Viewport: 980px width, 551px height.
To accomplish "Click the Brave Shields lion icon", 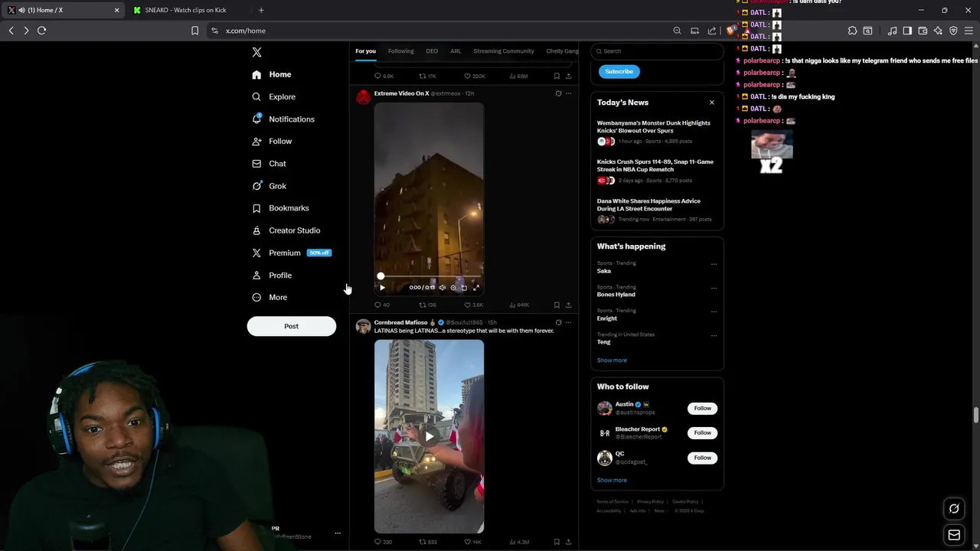I will pos(730,31).
